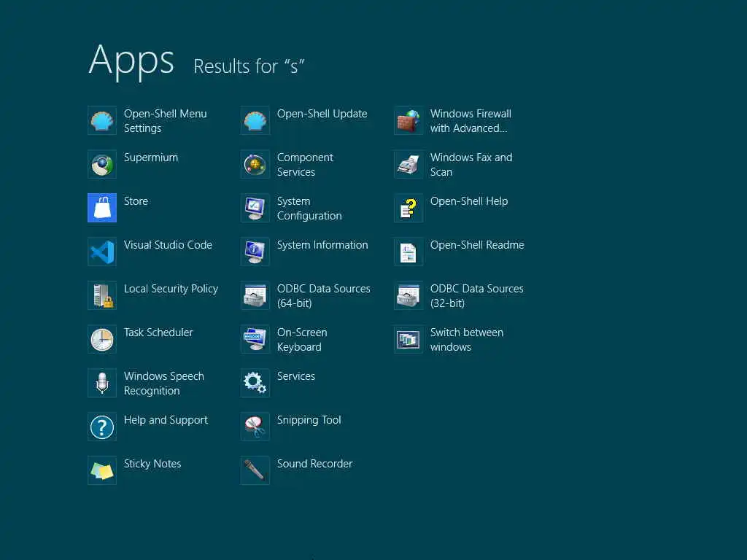Open System Configuration icon

pos(255,208)
